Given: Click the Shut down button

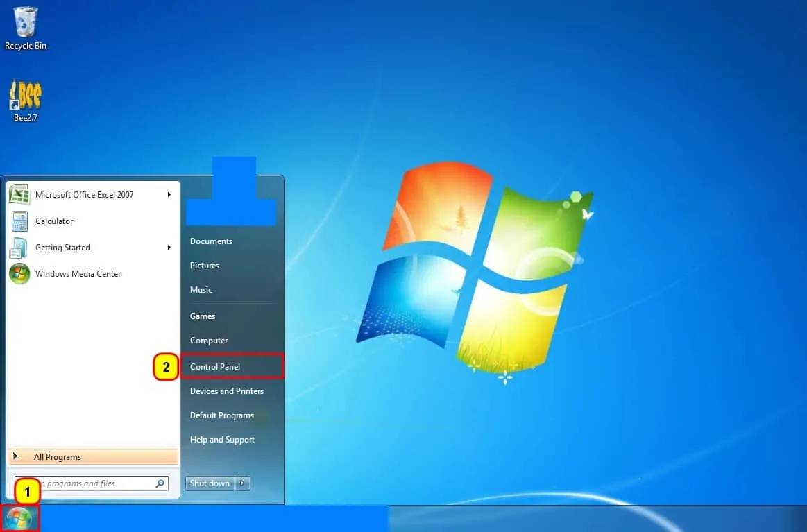Looking at the screenshot, I should (x=210, y=483).
